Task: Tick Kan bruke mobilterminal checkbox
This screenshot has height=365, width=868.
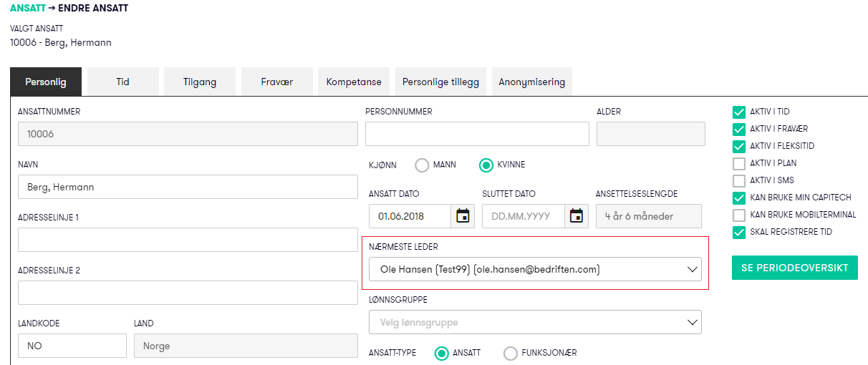Action: pos(739,215)
